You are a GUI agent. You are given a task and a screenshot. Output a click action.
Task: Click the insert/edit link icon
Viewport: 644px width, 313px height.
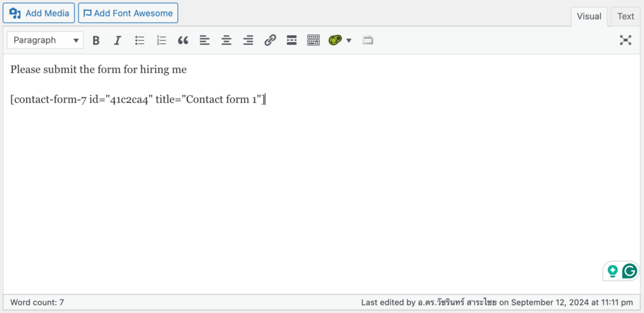pyautogui.click(x=270, y=40)
